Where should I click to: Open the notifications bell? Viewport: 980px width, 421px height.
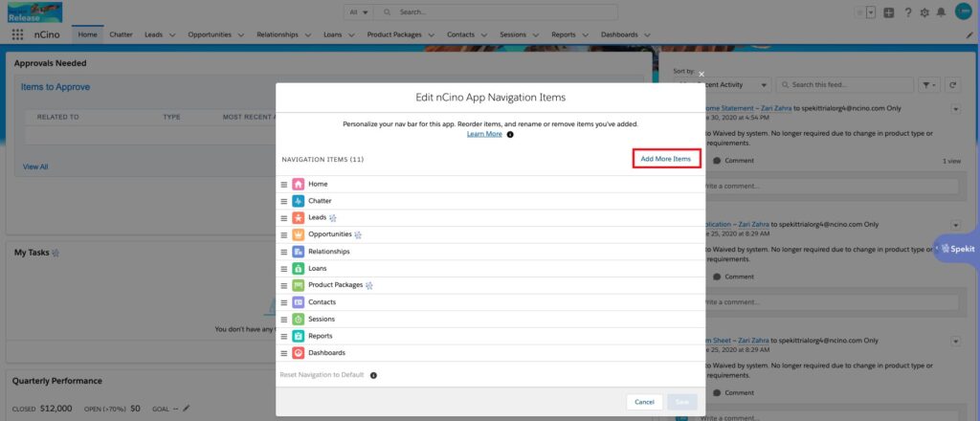pyautogui.click(x=941, y=12)
